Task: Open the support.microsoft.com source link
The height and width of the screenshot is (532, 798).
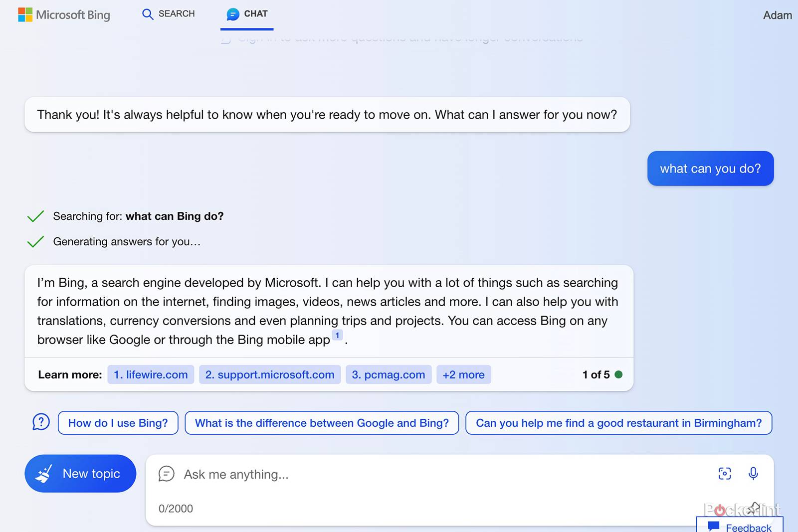Action: click(x=270, y=374)
